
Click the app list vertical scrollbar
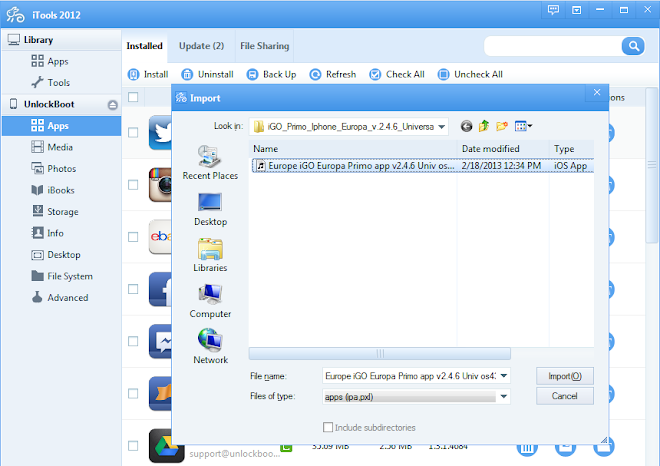651,165
